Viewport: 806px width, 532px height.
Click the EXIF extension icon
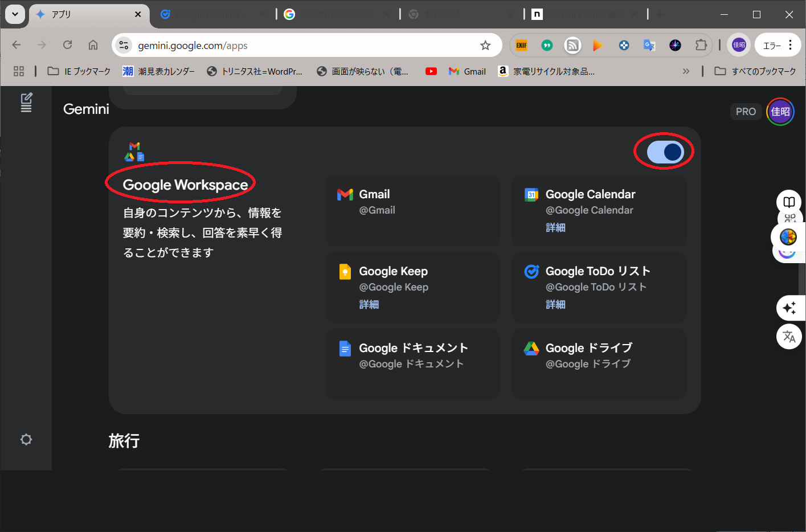522,45
